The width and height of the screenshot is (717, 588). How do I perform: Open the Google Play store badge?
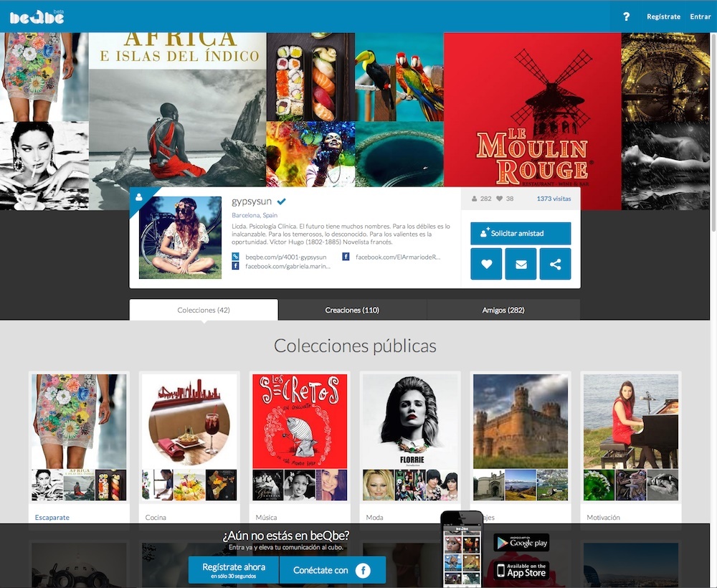pyautogui.click(x=521, y=543)
